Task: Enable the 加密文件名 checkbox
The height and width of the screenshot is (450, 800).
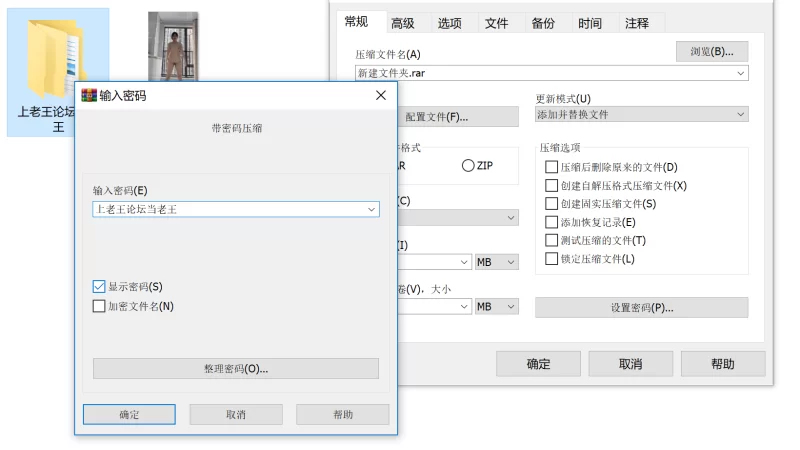Action: 99,307
